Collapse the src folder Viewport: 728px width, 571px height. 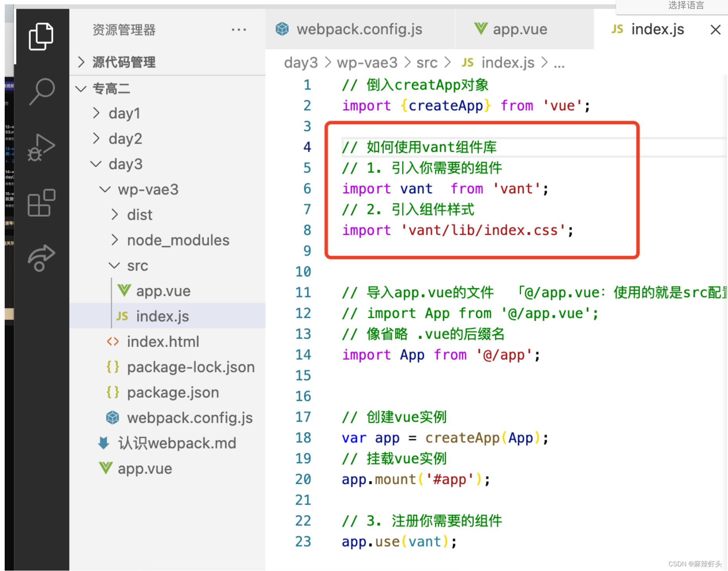coord(168,266)
